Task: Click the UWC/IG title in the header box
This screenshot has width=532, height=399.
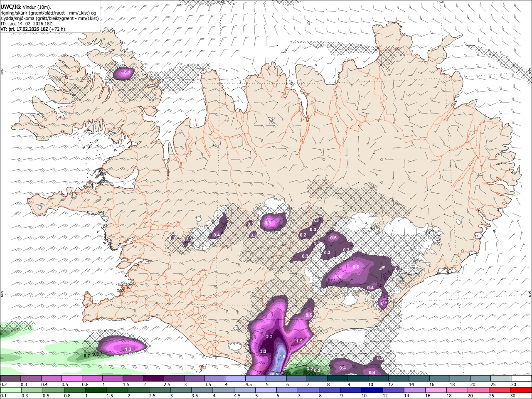Action: coord(10,6)
